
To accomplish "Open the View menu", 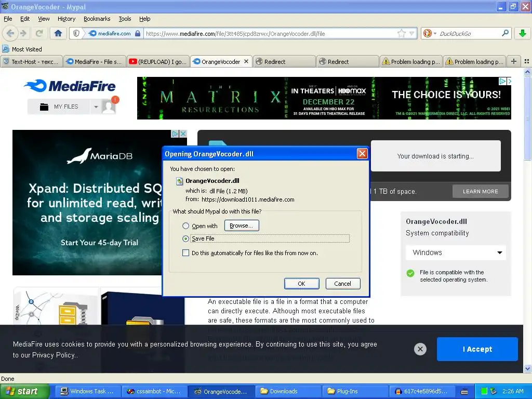I will [x=44, y=19].
